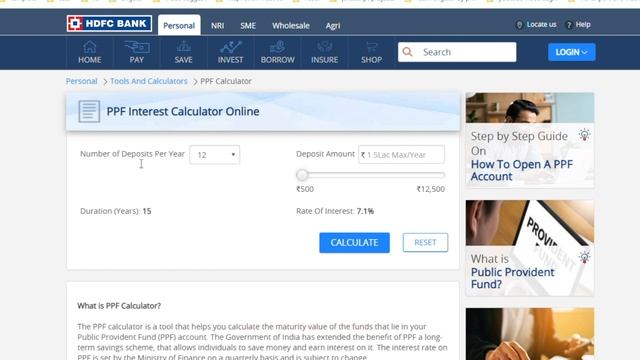The width and height of the screenshot is (640, 360).
Task: Open the LOGIN dropdown
Action: 571,52
